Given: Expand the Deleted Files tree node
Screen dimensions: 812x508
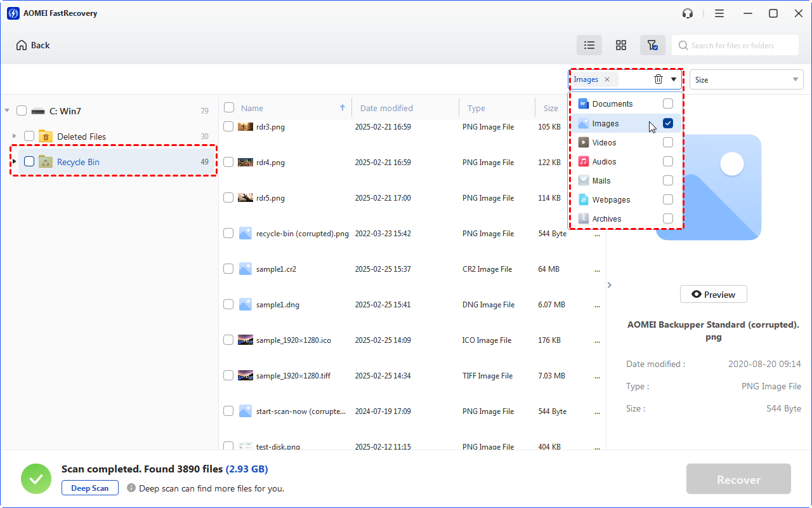Looking at the screenshot, I should [15, 137].
